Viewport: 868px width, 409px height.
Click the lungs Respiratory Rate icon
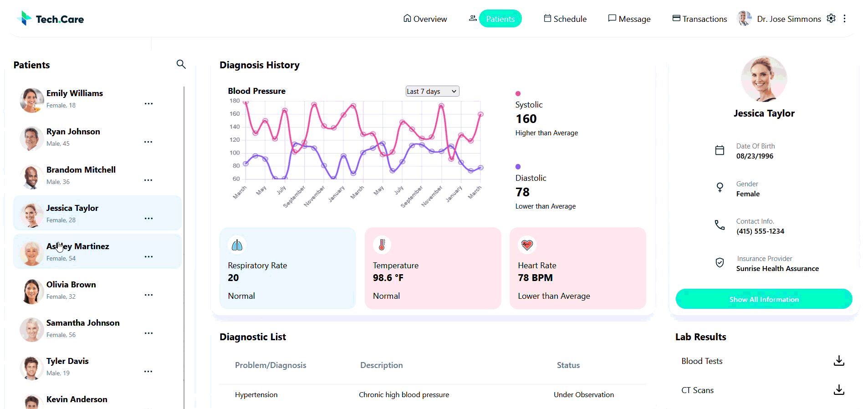237,245
